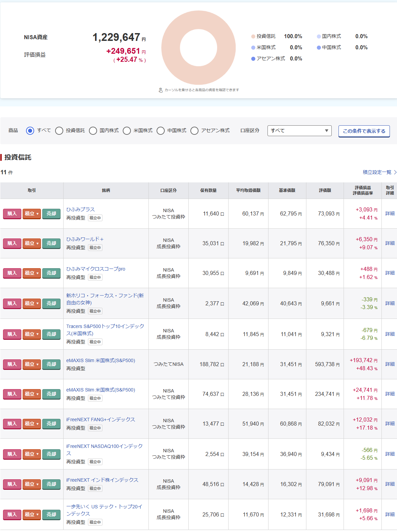Open 詳細 for ひふみマイクロスコープpro
The height and width of the screenshot is (532, 397).
pyautogui.click(x=390, y=273)
